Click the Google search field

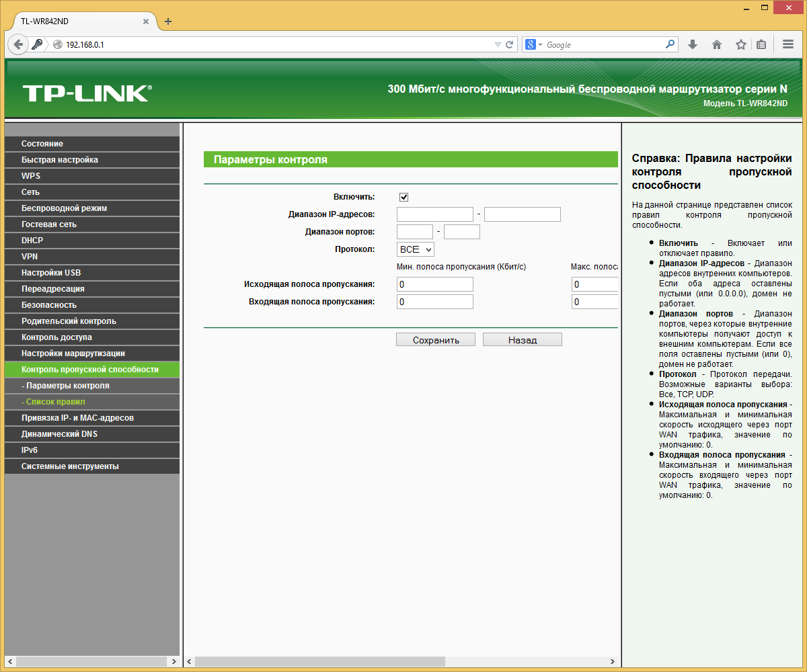(x=603, y=44)
